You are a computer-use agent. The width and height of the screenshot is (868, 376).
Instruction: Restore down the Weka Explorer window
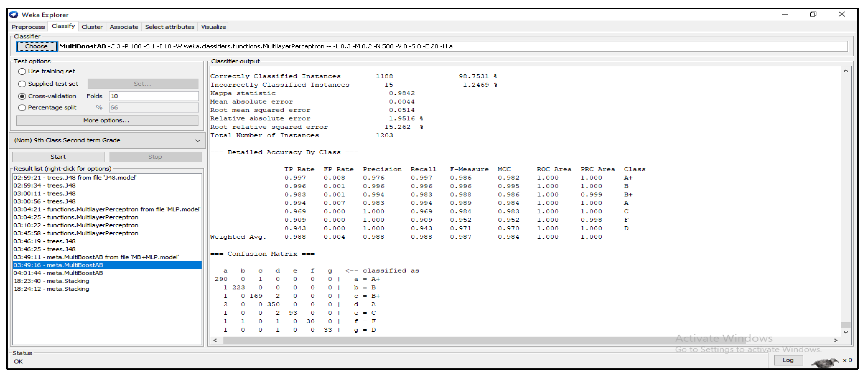[813, 14]
